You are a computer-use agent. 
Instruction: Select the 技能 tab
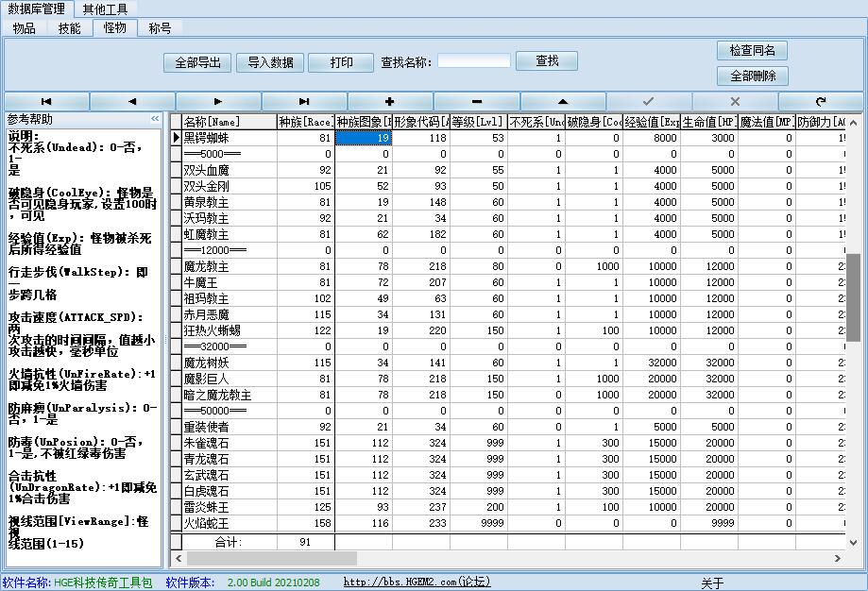coord(70,28)
